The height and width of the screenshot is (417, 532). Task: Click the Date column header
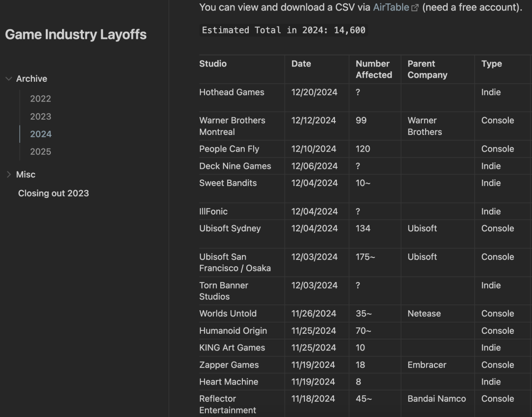(301, 64)
